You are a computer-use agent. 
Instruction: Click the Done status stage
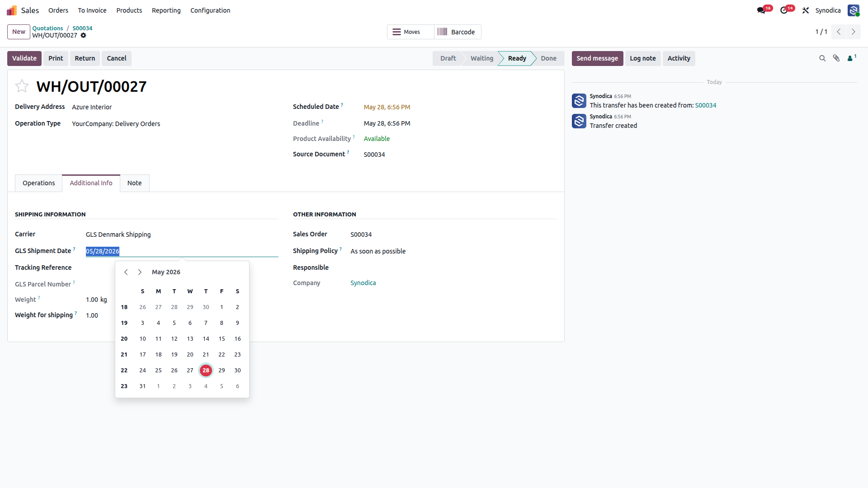(x=548, y=58)
